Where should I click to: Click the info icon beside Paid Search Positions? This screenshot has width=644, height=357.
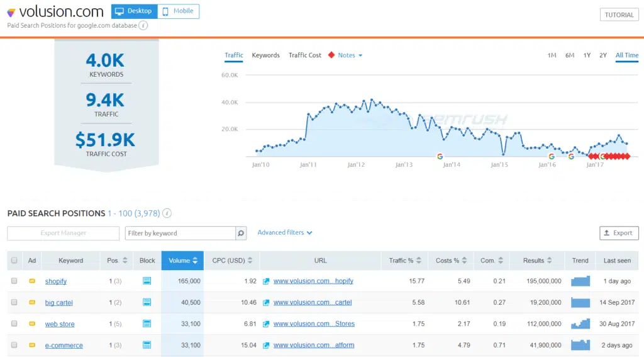point(167,213)
